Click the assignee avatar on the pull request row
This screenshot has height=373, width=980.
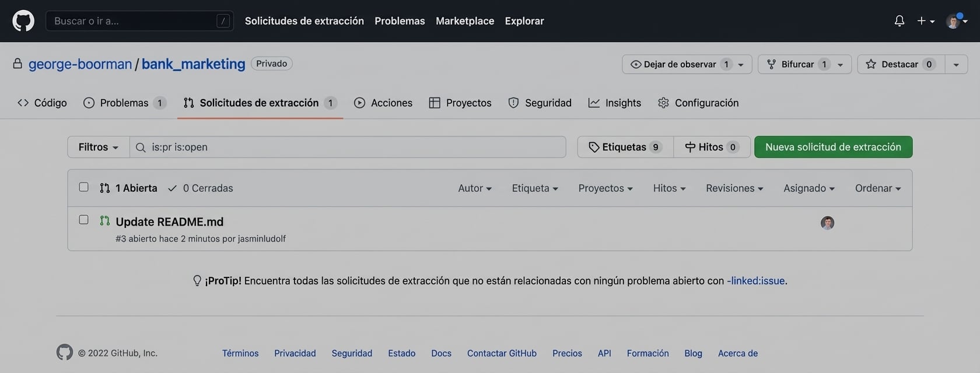click(x=827, y=223)
